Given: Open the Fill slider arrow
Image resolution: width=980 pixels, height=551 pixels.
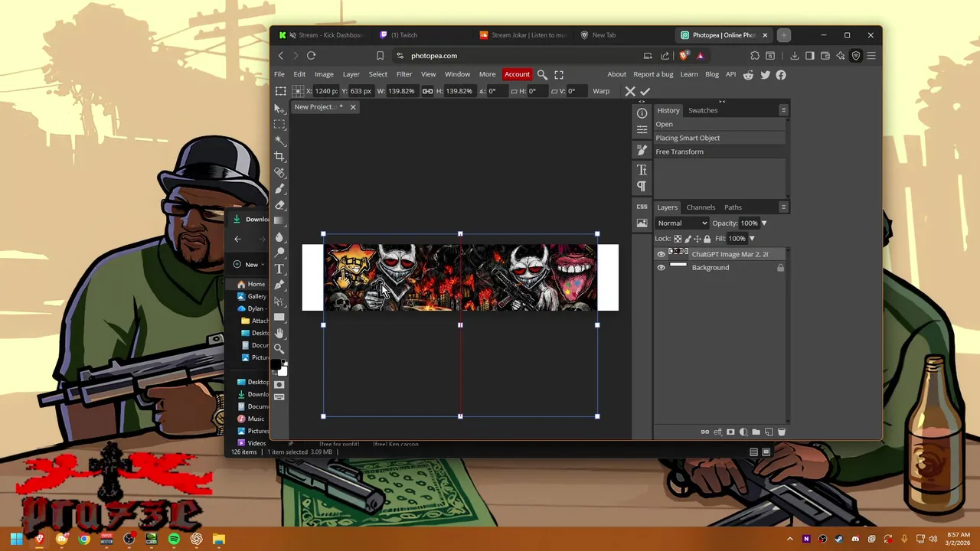Looking at the screenshot, I should click(x=752, y=239).
